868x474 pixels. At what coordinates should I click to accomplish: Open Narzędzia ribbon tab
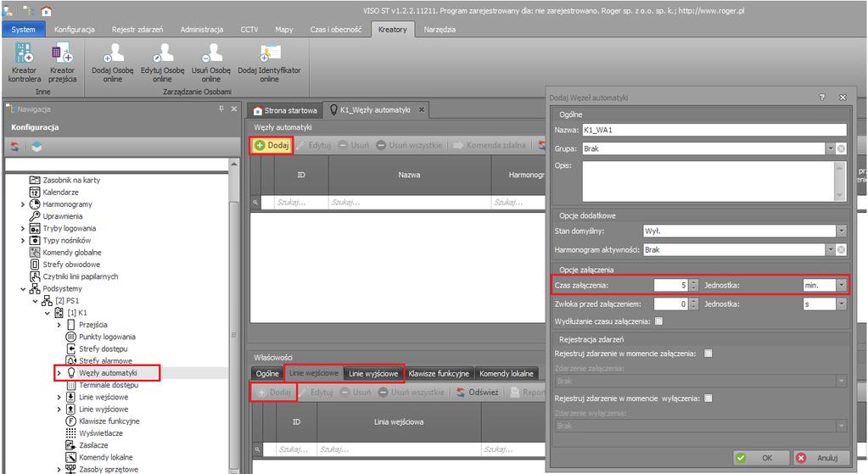(440, 30)
